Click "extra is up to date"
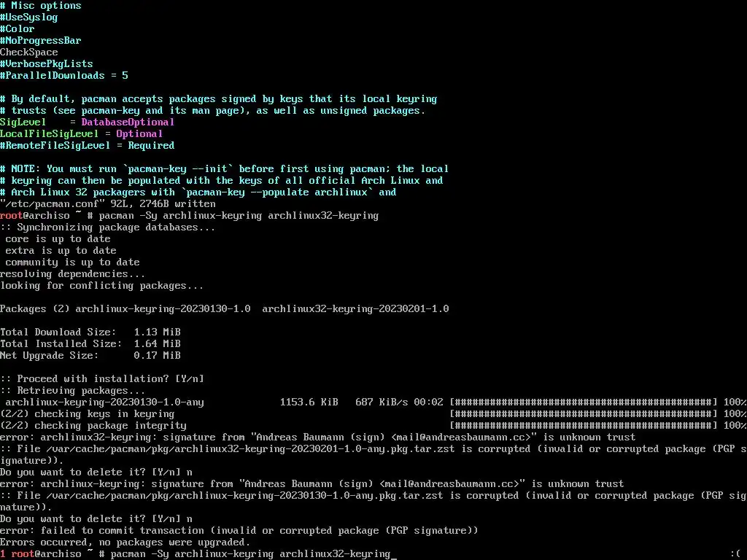The image size is (747, 560). click(61, 251)
